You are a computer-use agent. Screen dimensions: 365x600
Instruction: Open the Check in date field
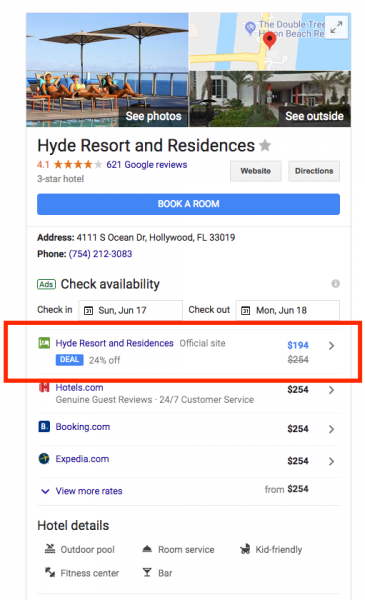click(x=130, y=310)
